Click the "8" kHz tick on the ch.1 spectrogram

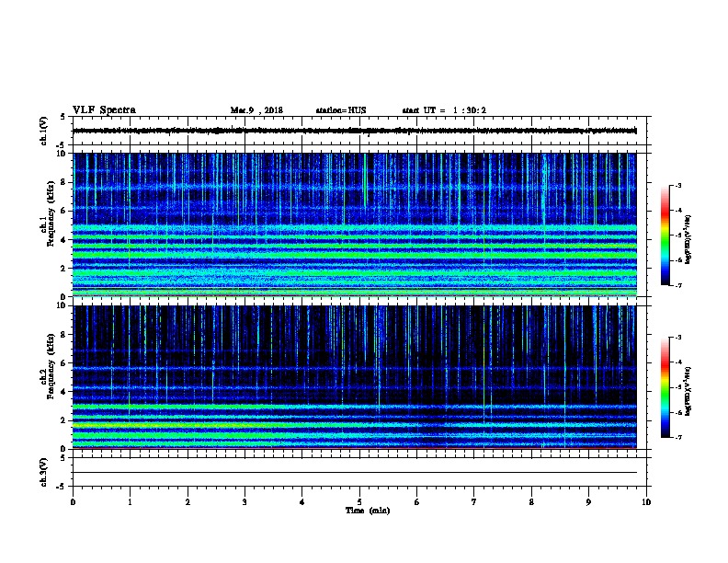tap(63, 182)
